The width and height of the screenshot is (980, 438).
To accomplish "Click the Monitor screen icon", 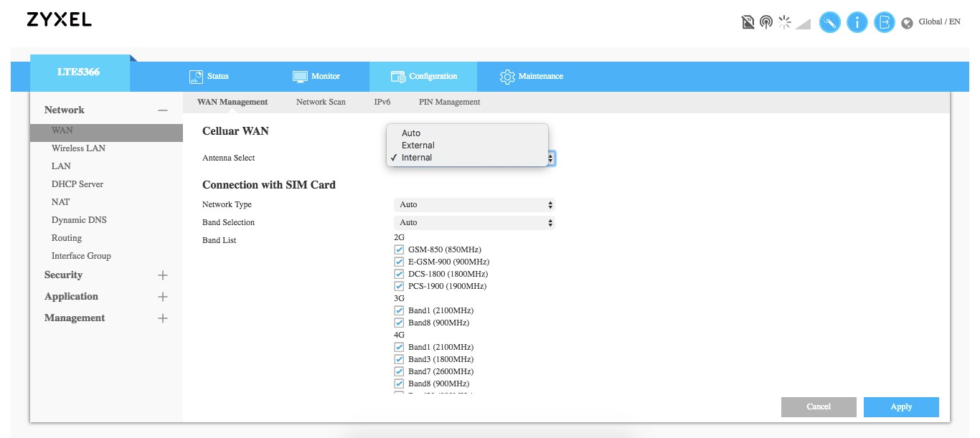I will point(300,76).
